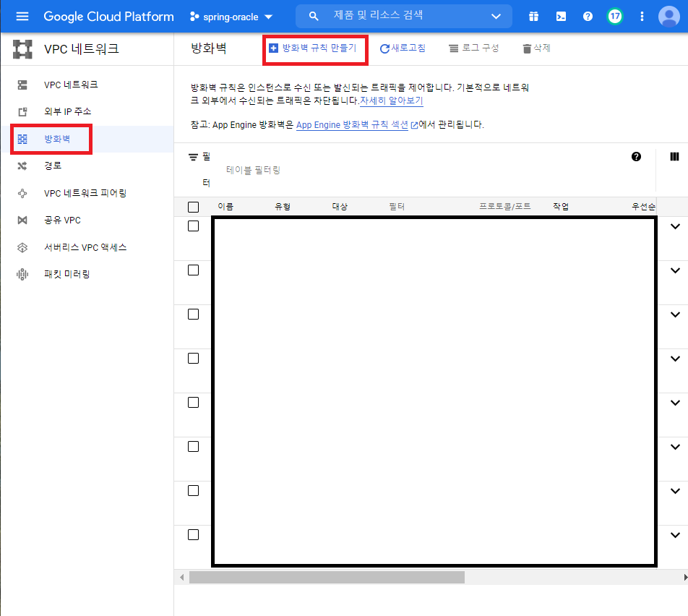Viewport: 688px width, 616px height.
Task: Click the search magnifier icon
Action: tap(314, 16)
